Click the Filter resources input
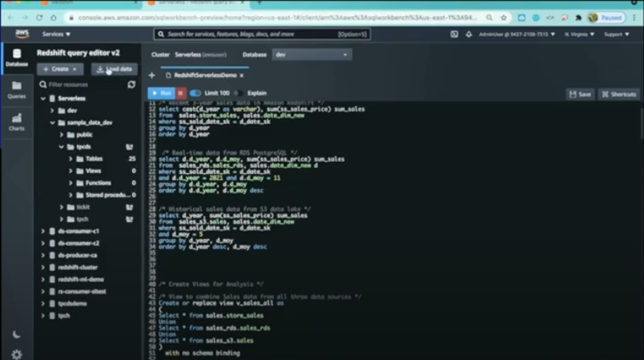This screenshot has height=360, width=644. point(83,85)
